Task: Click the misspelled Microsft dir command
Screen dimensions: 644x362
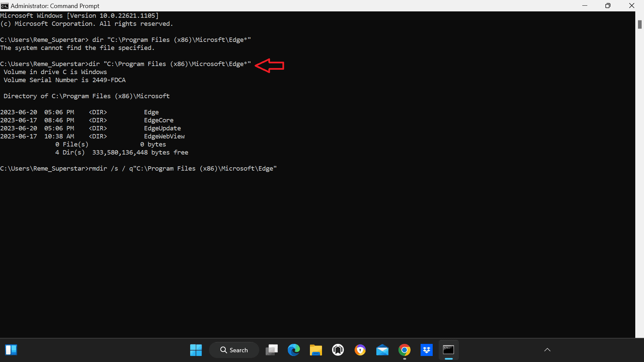Action: tap(125, 40)
